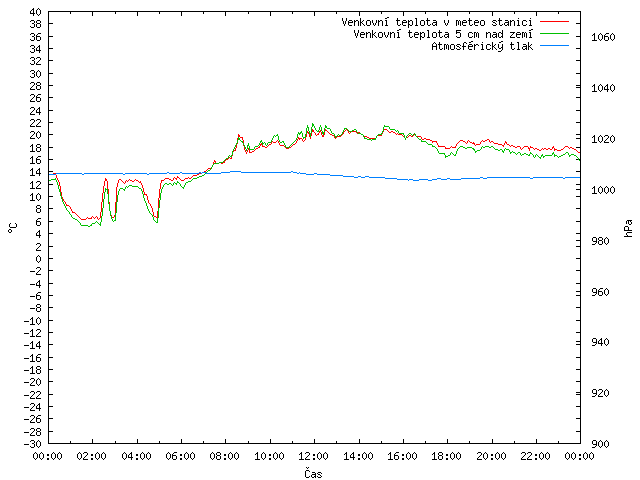Click the '1020' pressure axis label
This screenshot has height=480, width=640.
[x=603, y=139]
